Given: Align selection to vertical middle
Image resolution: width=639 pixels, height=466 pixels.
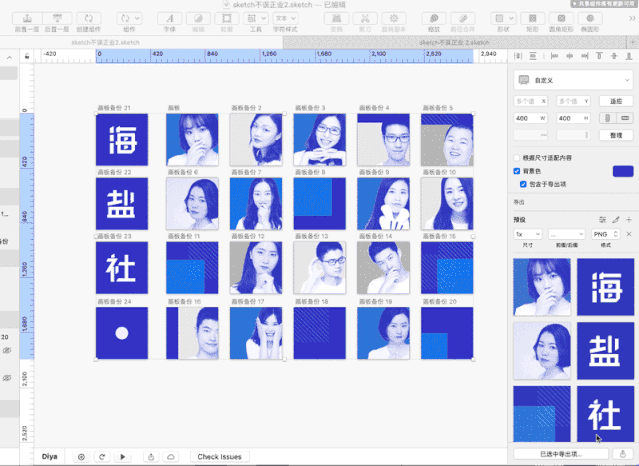Looking at the screenshot, I should point(614,56).
